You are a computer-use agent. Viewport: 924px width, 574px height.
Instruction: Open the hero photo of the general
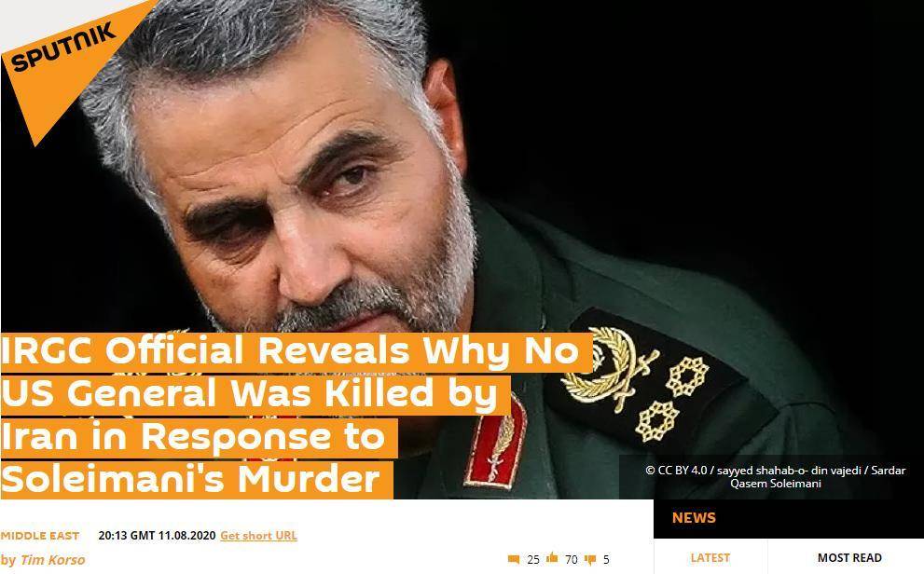(462, 249)
